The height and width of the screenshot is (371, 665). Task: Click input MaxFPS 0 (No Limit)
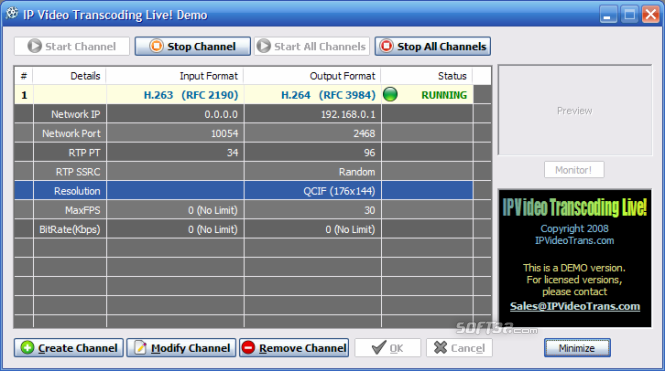(213, 210)
